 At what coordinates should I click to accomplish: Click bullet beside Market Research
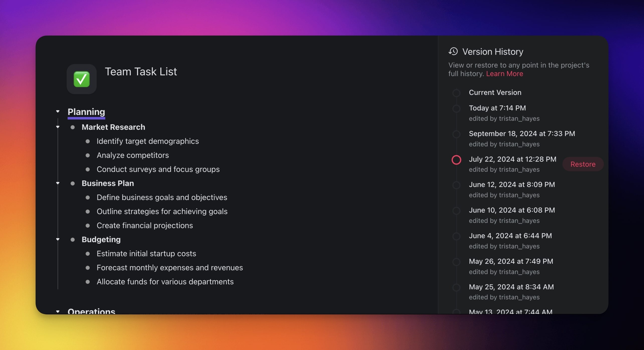73,127
